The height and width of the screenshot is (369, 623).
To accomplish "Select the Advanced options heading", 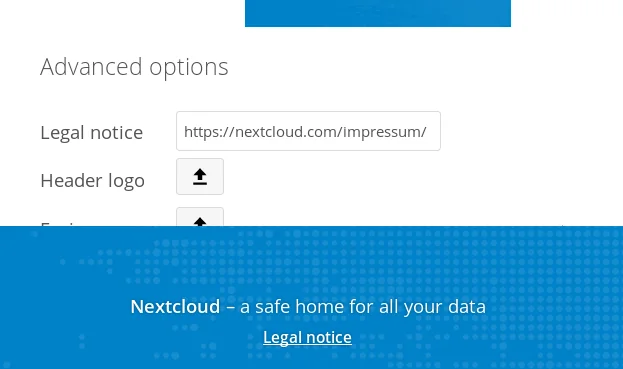I will [x=134, y=67].
